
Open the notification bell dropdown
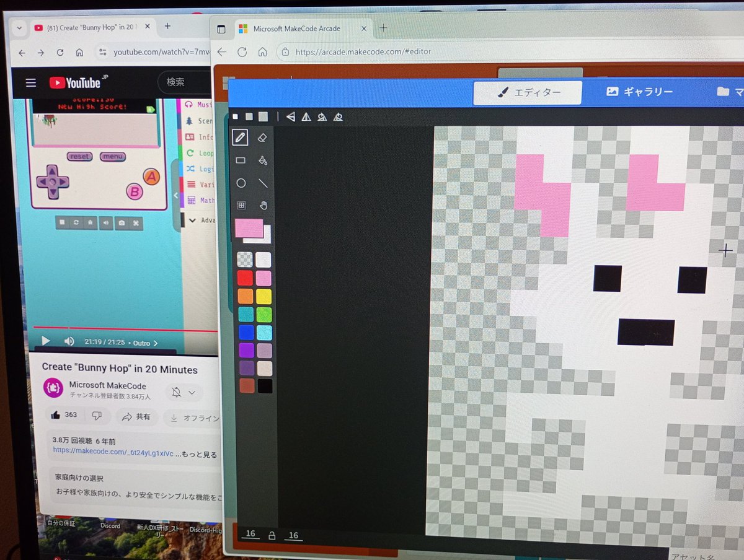click(x=184, y=392)
